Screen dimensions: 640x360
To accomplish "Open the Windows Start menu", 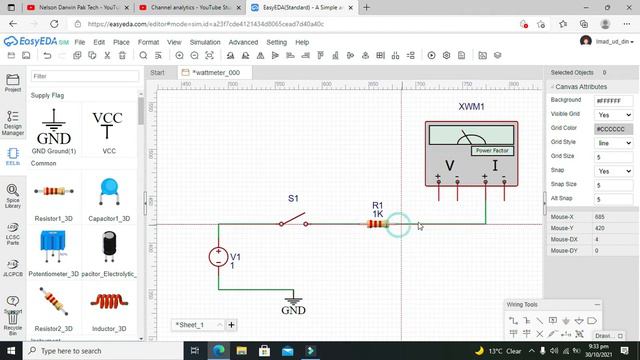I will coord(11,351).
